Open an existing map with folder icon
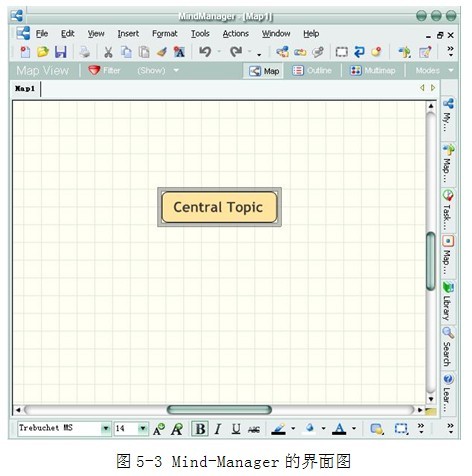 coord(43,52)
